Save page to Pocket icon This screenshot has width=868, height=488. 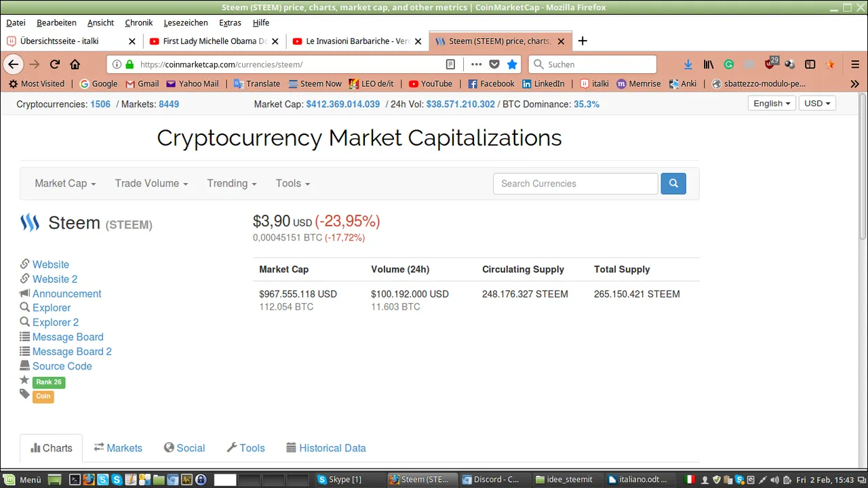click(x=494, y=64)
